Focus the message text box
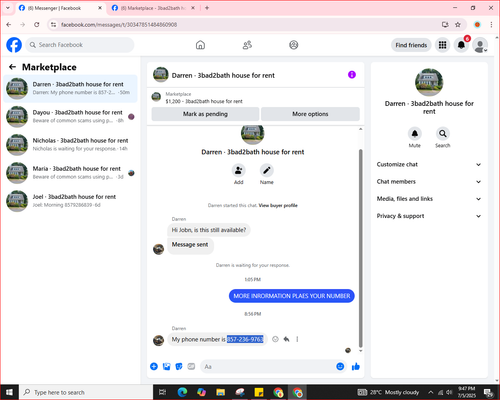Image resolution: width=500 pixels, height=400 pixels. (267, 367)
